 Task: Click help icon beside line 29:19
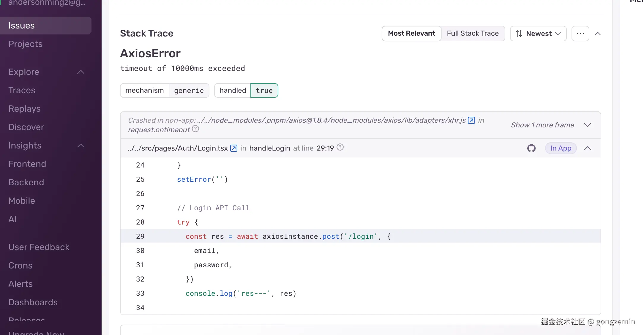[340, 147]
